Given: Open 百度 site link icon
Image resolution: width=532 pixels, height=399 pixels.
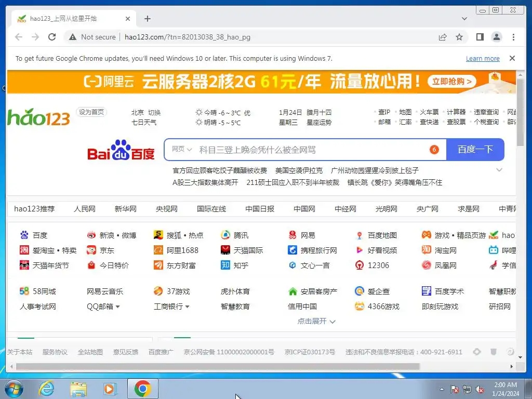Looking at the screenshot, I should [x=24, y=235].
